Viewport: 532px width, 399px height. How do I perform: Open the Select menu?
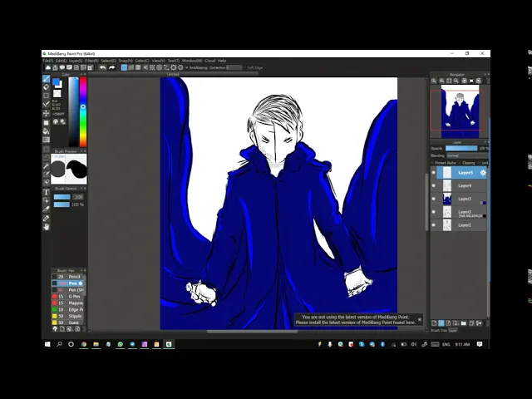point(108,61)
